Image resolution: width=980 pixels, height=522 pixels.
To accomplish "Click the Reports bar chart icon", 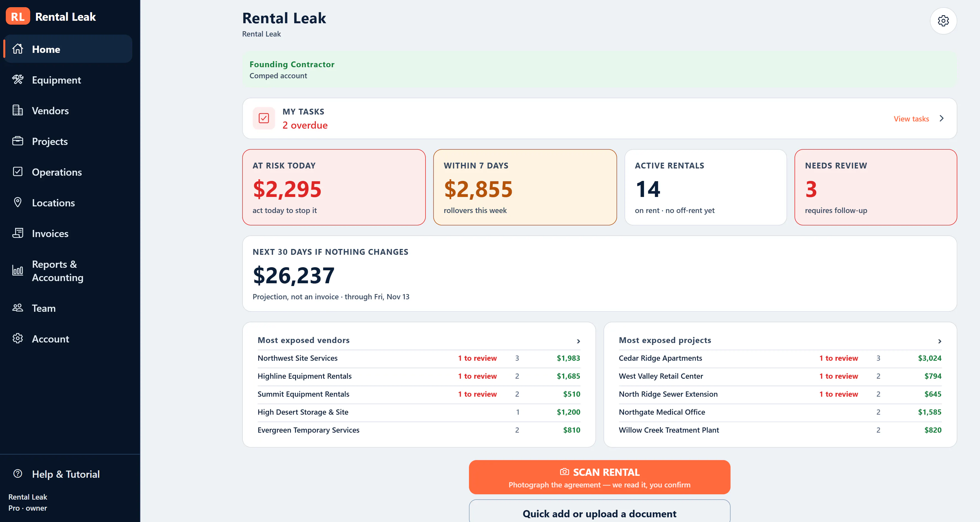I will tap(17, 270).
